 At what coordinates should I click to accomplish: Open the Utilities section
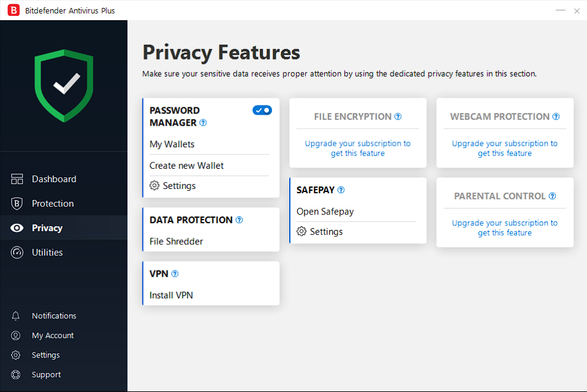tap(47, 252)
